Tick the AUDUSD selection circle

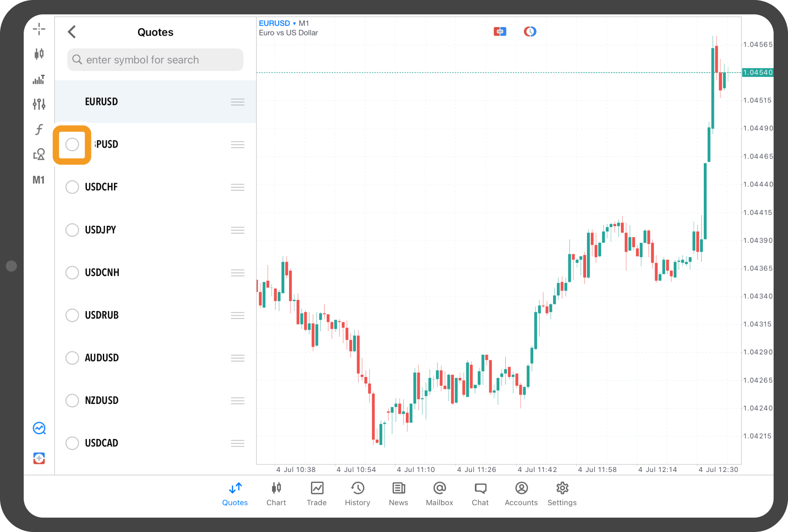72,358
